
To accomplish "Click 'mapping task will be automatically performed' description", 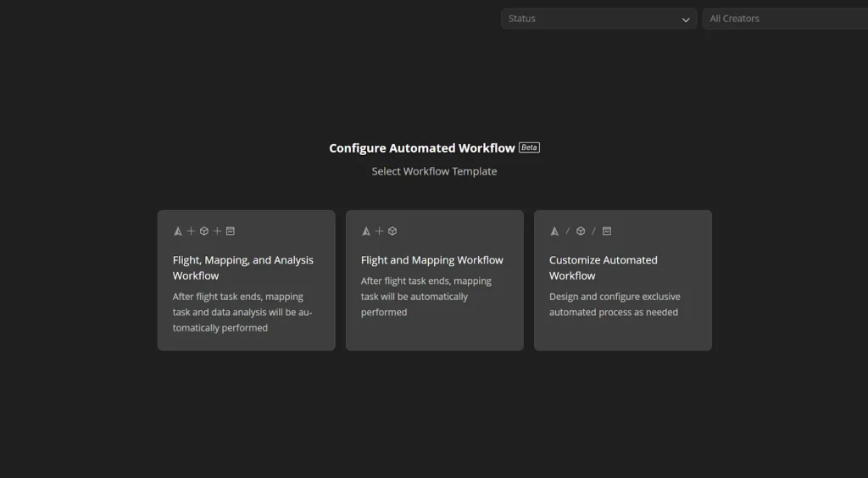I will pyautogui.click(x=426, y=297).
